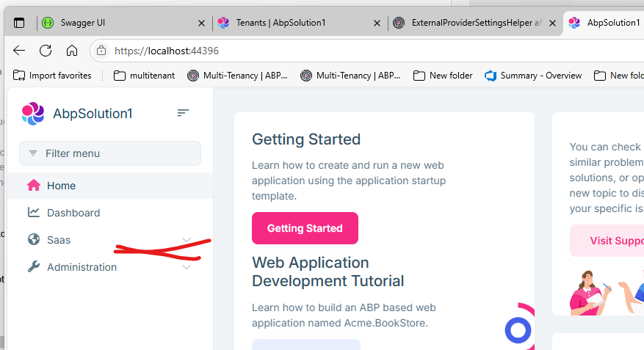The height and width of the screenshot is (350, 644).
Task: Collapse the sidebar with the menu toggle icon
Action: (x=183, y=112)
